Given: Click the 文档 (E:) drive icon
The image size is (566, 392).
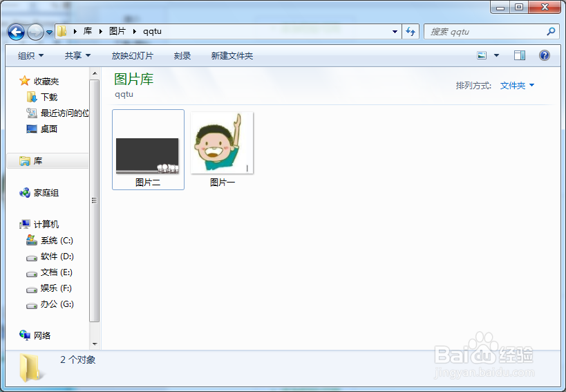Looking at the screenshot, I should click(32, 274).
